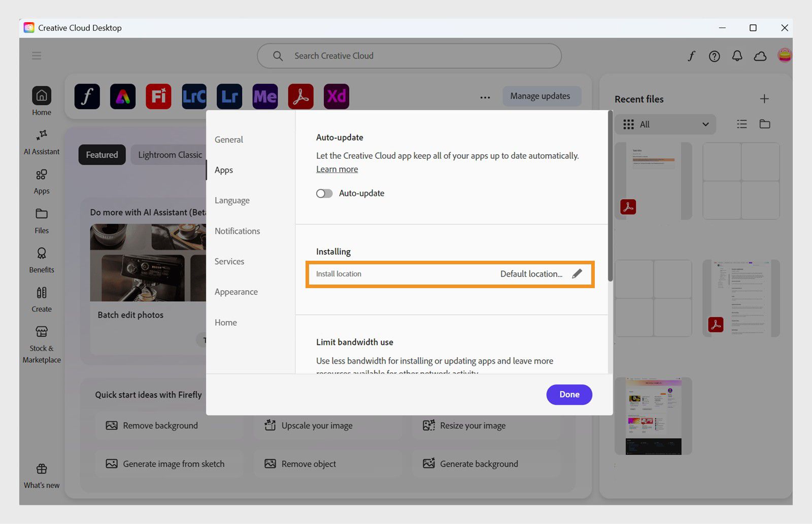812x524 pixels.
Task: Select the Services preferences tab
Action: [x=229, y=261]
